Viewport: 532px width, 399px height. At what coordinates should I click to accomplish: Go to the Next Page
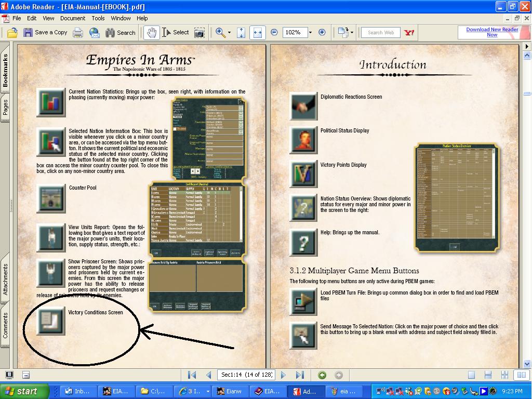click(283, 375)
